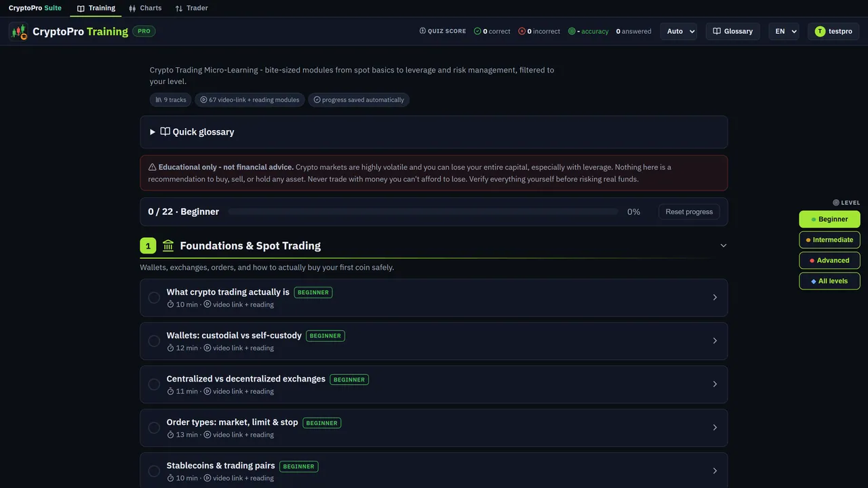Open the Glossary button in the header
Viewport: 868px width, 488px height.
pos(732,31)
